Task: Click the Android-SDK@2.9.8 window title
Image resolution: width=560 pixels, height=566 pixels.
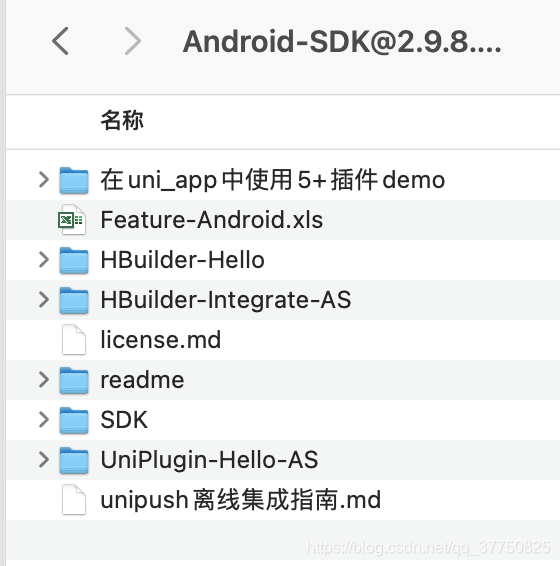Action: [x=342, y=42]
